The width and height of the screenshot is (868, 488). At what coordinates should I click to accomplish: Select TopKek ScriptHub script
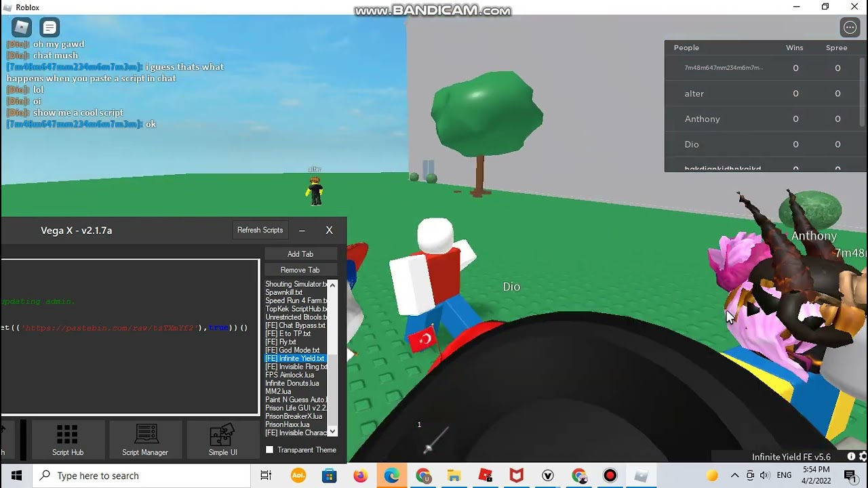(x=296, y=309)
